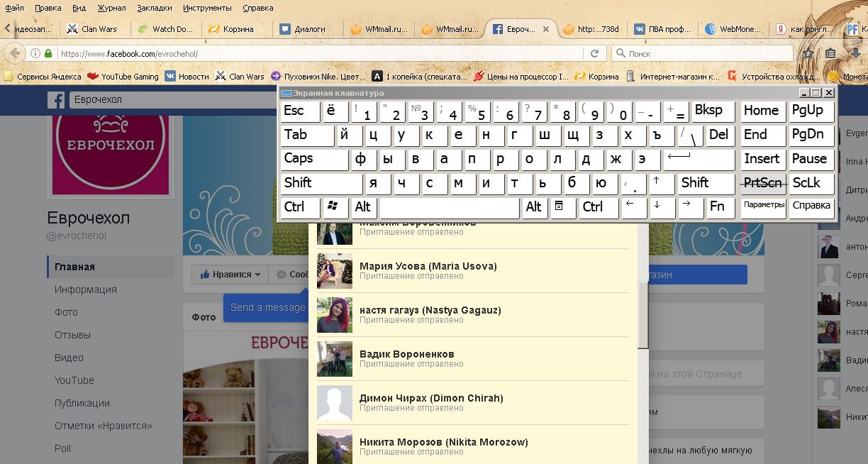This screenshot has height=464, width=868.
Task: Click the Esc key on on-screen keyboard
Action: pyautogui.click(x=300, y=111)
